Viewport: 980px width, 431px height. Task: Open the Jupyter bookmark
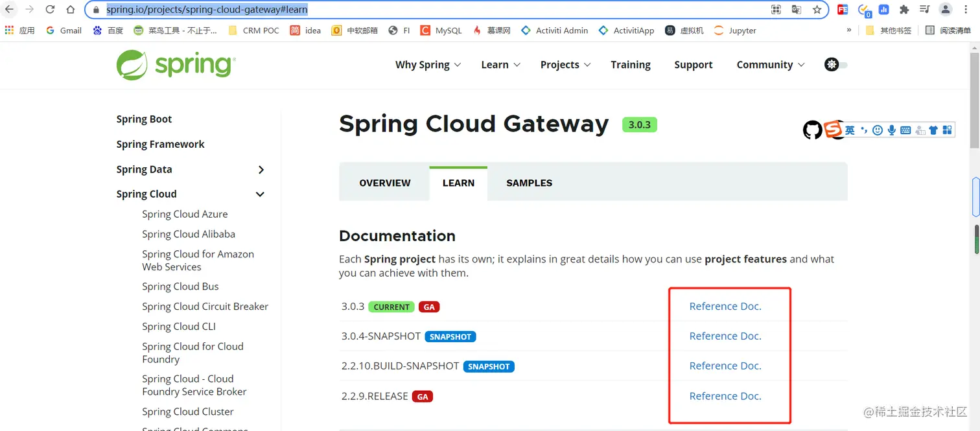735,30
